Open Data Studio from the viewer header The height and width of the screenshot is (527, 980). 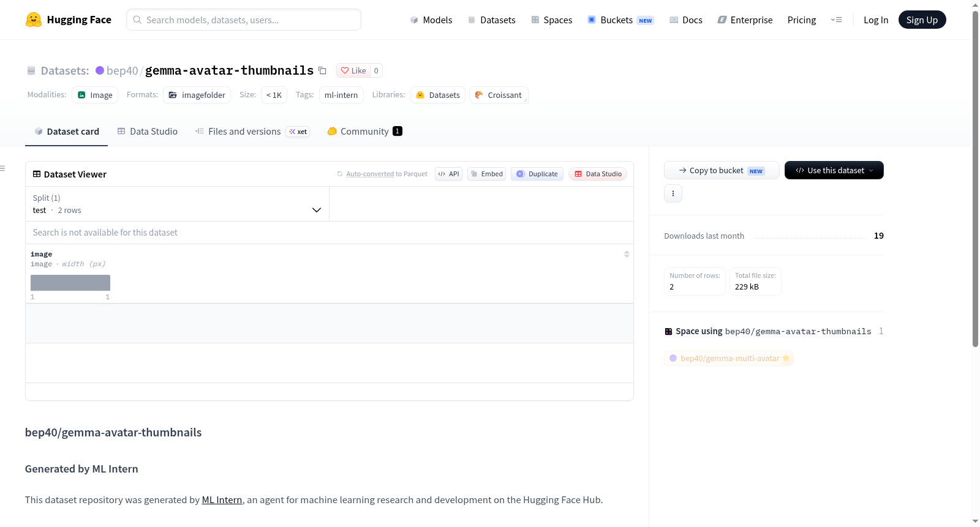(x=598, y=174)
